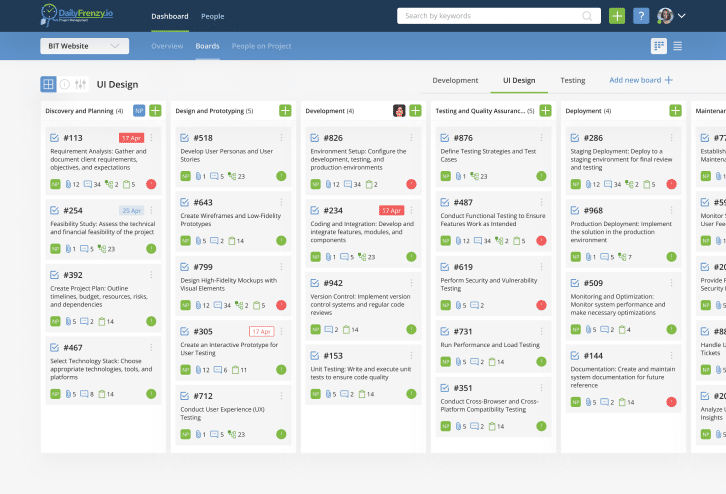The width and height of the screenshot is (726, 494).
Task: Click the 17 Apr due date on card #113
Action: coord(131,138)
